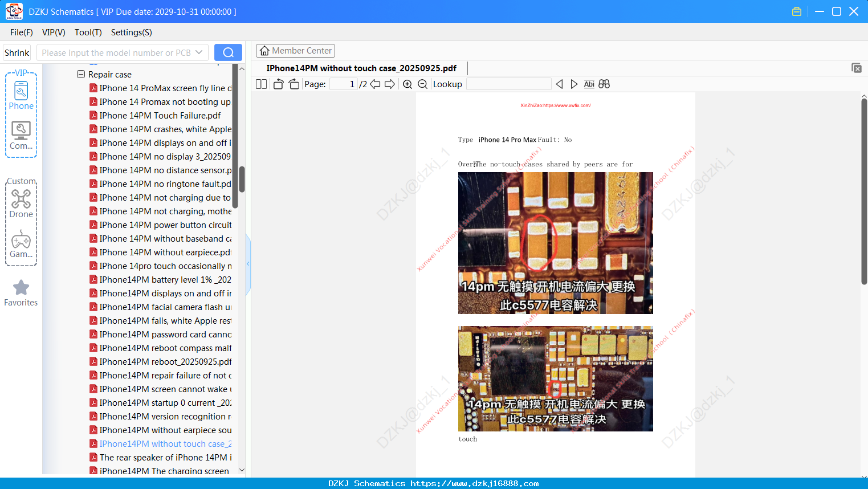The image size is (868, 489).
Task: Zoom in on the PDF
Action: coord(407,84)
